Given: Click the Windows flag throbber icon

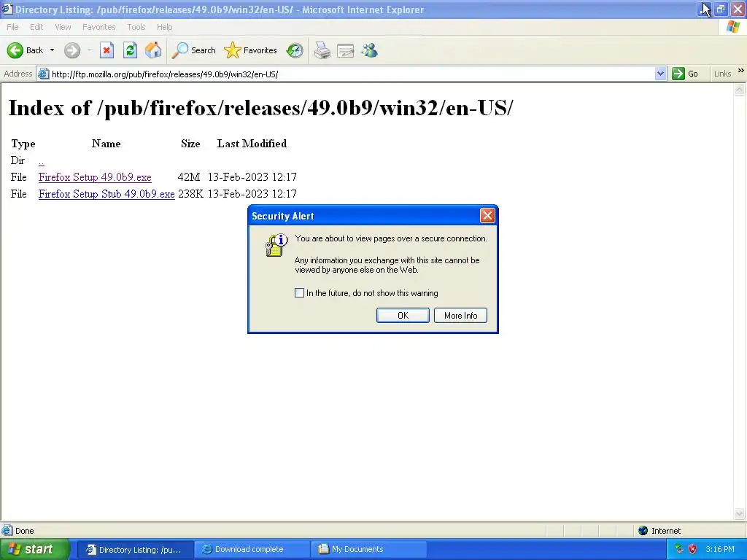Looking at the screenshot, I should coord(733,27).
